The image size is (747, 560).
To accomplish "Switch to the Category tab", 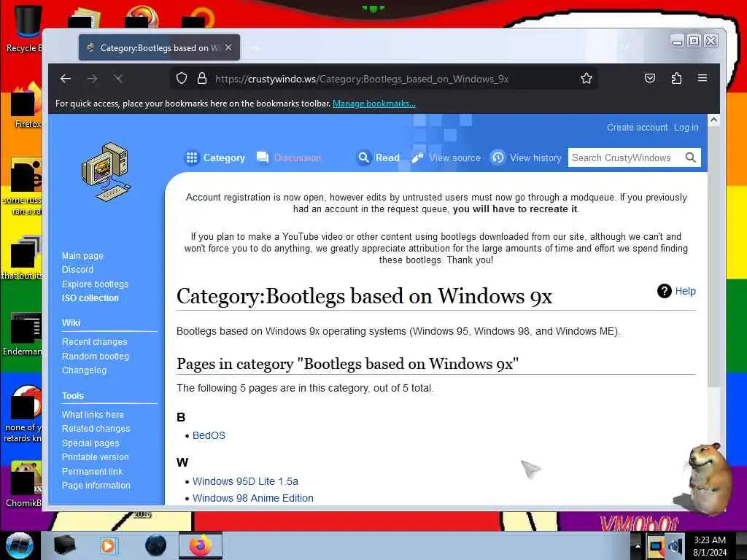I will 215,157.
